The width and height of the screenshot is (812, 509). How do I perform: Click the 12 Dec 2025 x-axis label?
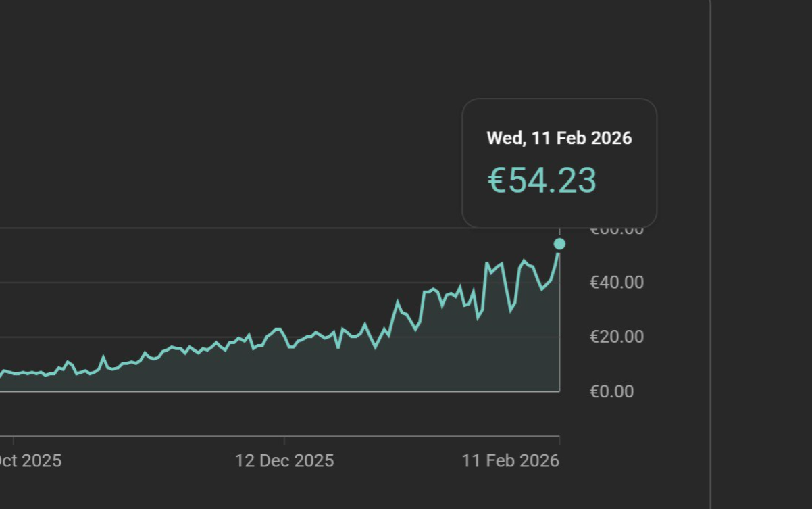pos(284,461)
